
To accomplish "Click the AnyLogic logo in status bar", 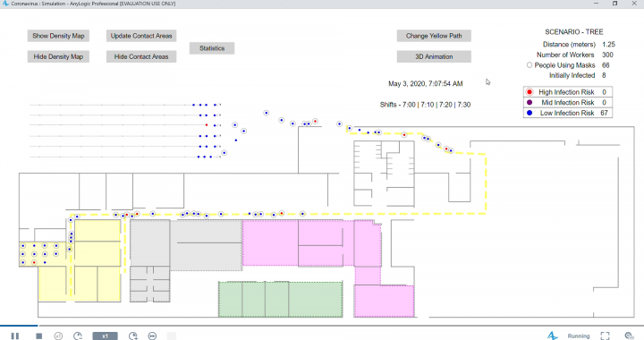I will coord(552,336).
